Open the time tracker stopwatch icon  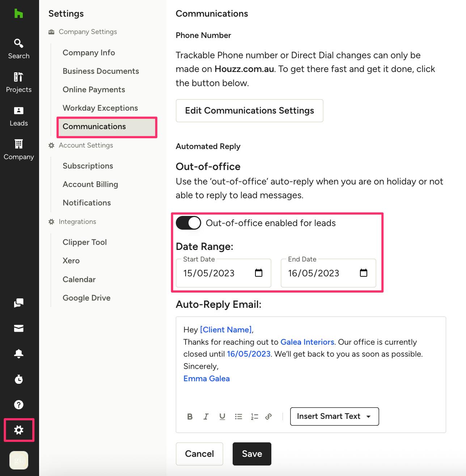(x=19, y=379)
